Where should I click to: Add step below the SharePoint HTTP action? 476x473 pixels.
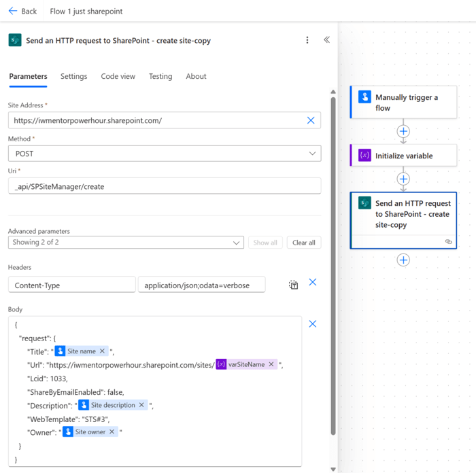click(403, 260)
